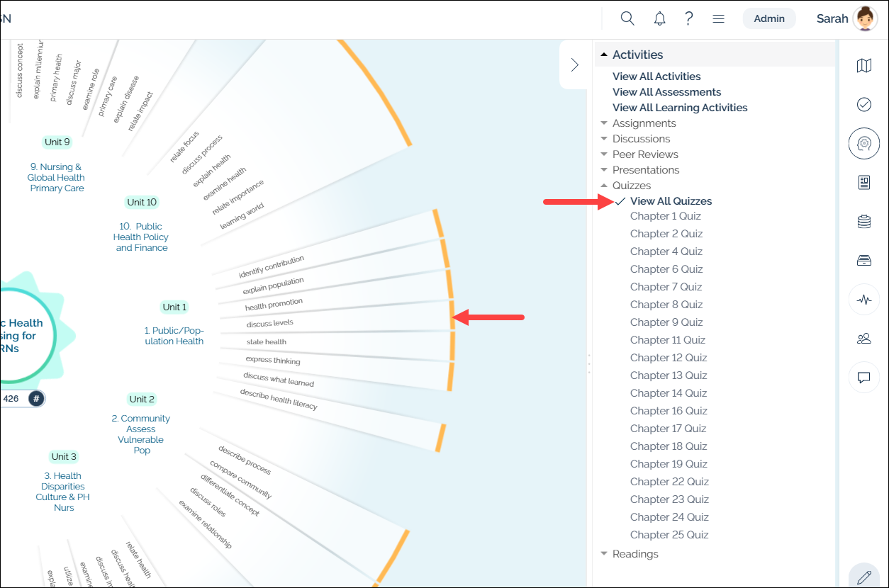Click the help question mark icon
The image size is (889, 588).
(x=688, y=18)
